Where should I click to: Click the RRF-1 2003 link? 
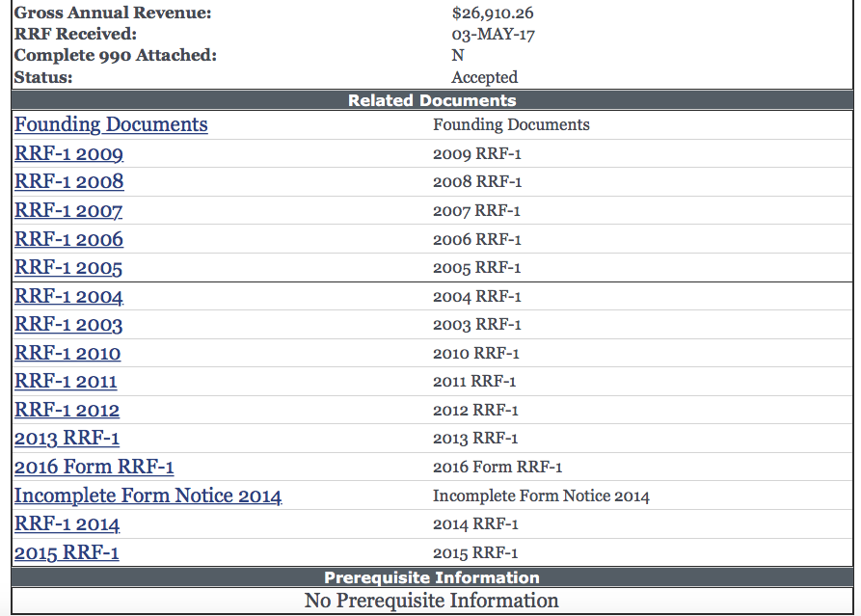point(68,325)
